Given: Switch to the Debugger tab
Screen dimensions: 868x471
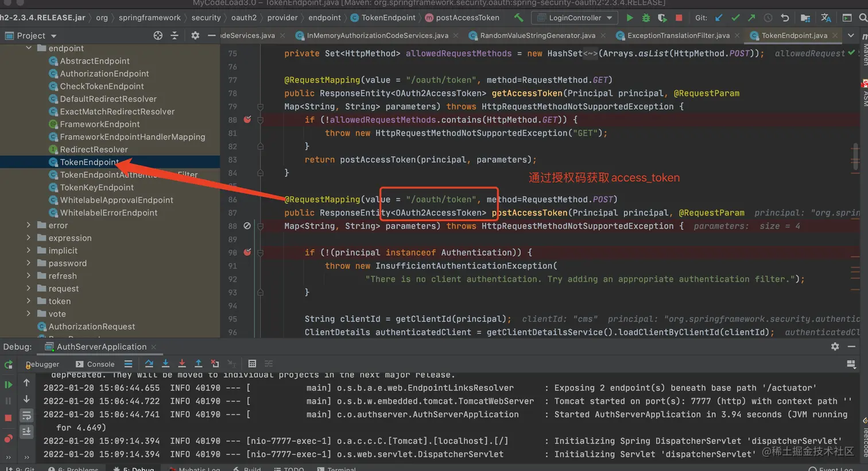Looking at the screenshot, I should point(42,364).
